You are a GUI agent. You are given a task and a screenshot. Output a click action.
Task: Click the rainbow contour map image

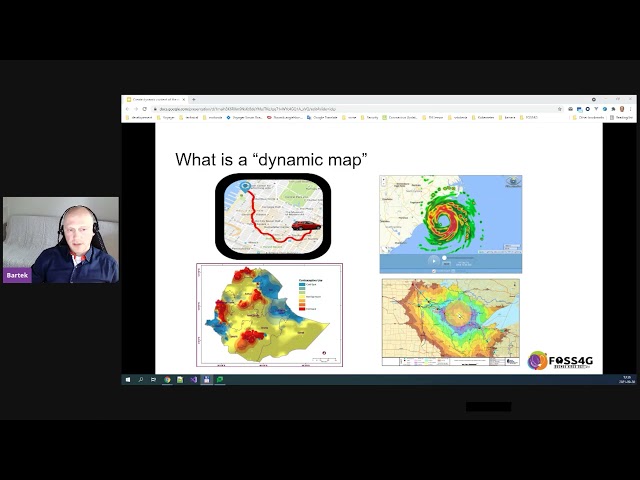pyautogui.click(x=451, y=322)
